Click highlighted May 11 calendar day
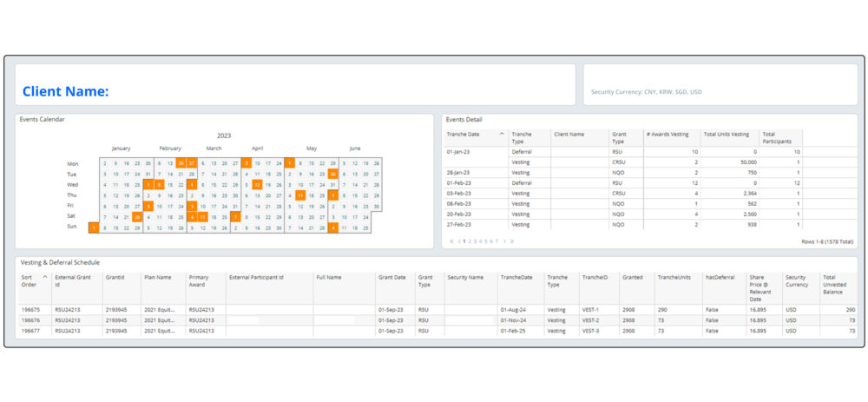 tap(300, 195)
